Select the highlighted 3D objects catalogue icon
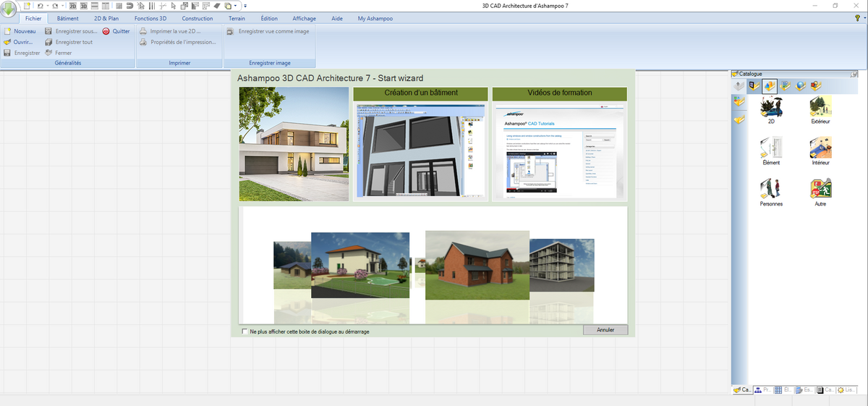This screenshot has width=868, height=406. pos(770,86)
